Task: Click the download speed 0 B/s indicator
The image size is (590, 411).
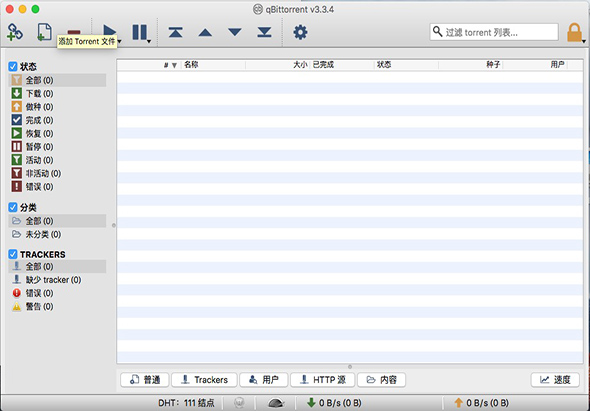Action: 334,403
